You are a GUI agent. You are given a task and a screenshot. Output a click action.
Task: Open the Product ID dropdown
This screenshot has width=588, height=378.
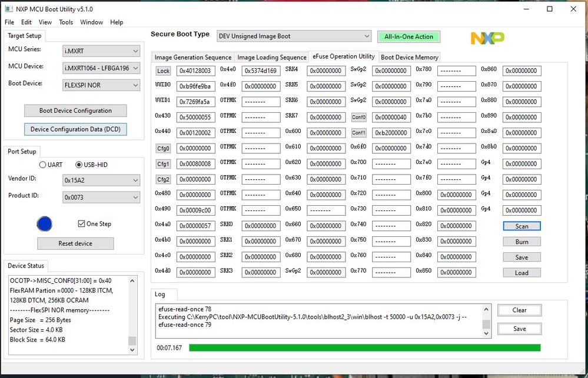tap(101, 198)
